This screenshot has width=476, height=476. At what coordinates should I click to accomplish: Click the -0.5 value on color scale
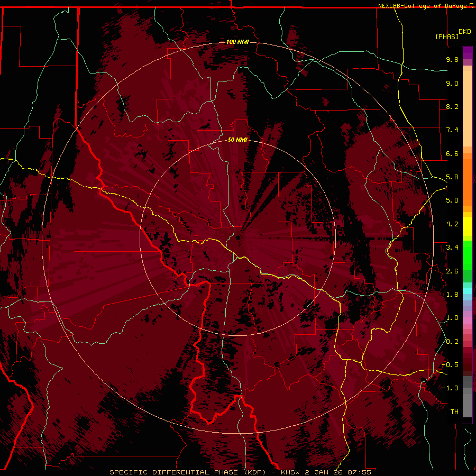click(451, 365)
